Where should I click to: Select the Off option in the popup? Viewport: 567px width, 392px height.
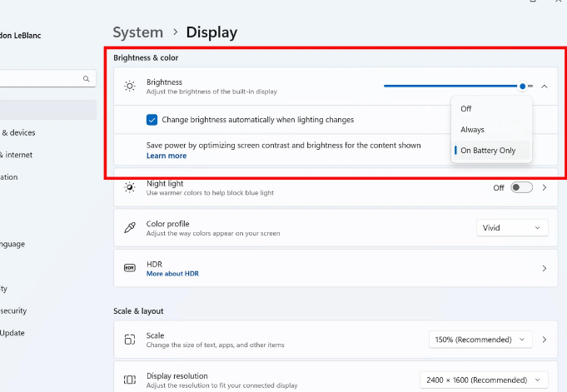(x=466, y=109)
